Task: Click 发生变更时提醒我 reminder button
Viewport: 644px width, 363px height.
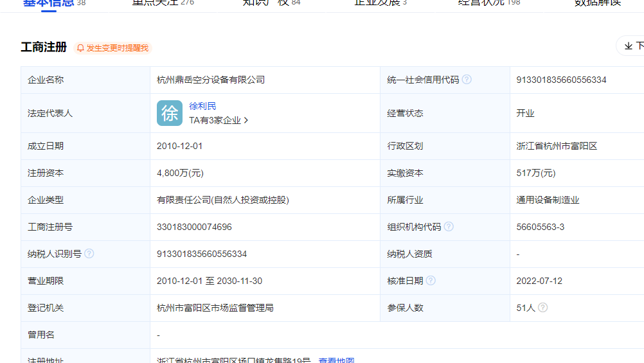Action: (x=113, y=48)
